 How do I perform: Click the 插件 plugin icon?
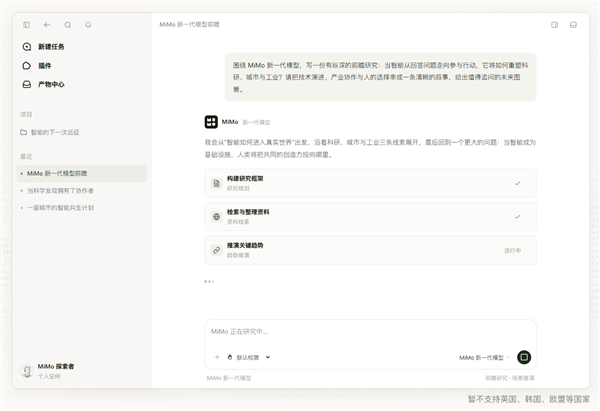point(27,65)
